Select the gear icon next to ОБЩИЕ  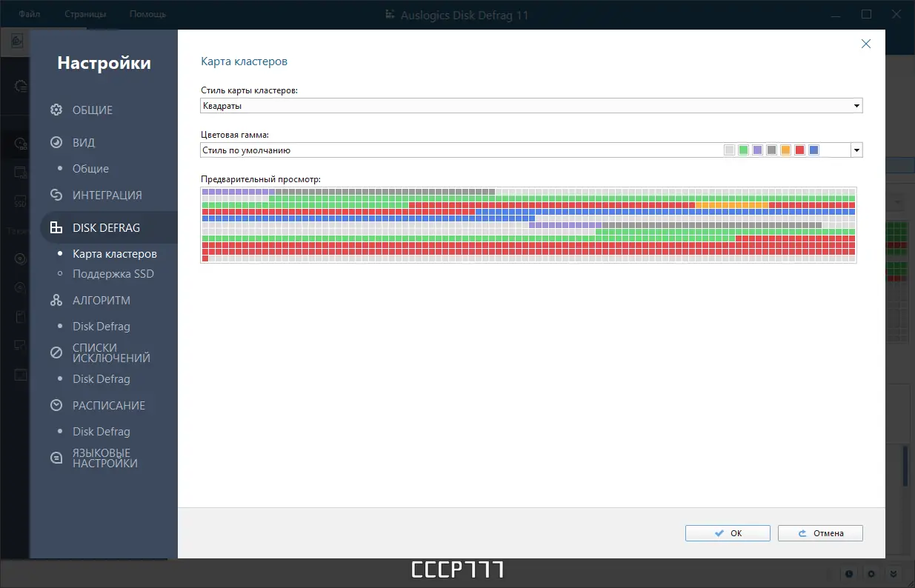click(x=56, y=110)
